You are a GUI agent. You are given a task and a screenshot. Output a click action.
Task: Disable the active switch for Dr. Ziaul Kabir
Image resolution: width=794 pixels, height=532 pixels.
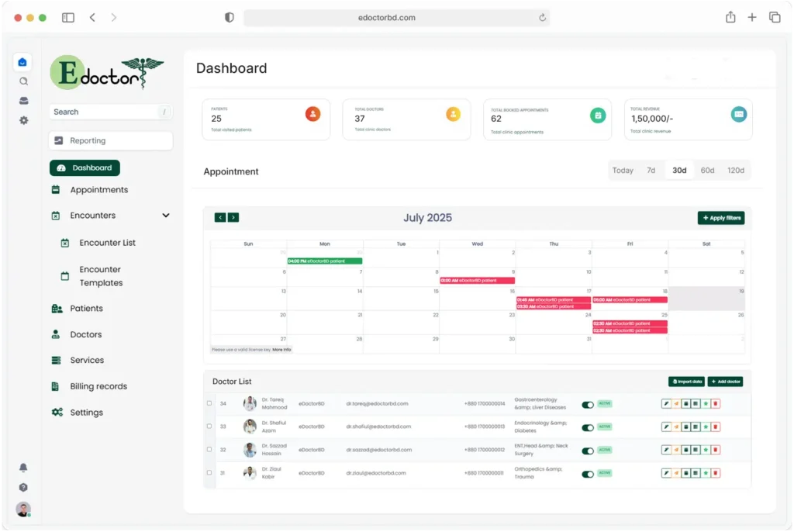(x=588, y=474)
